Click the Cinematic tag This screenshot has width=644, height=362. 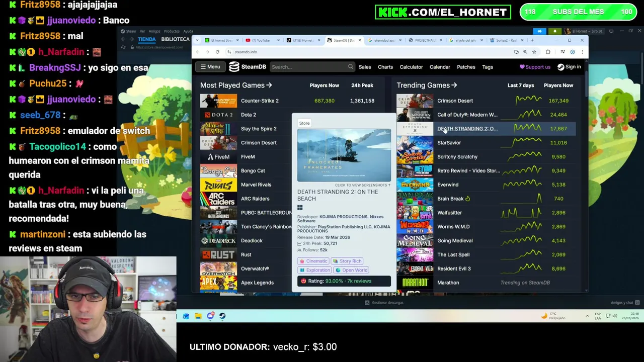[x=313, y=261]
